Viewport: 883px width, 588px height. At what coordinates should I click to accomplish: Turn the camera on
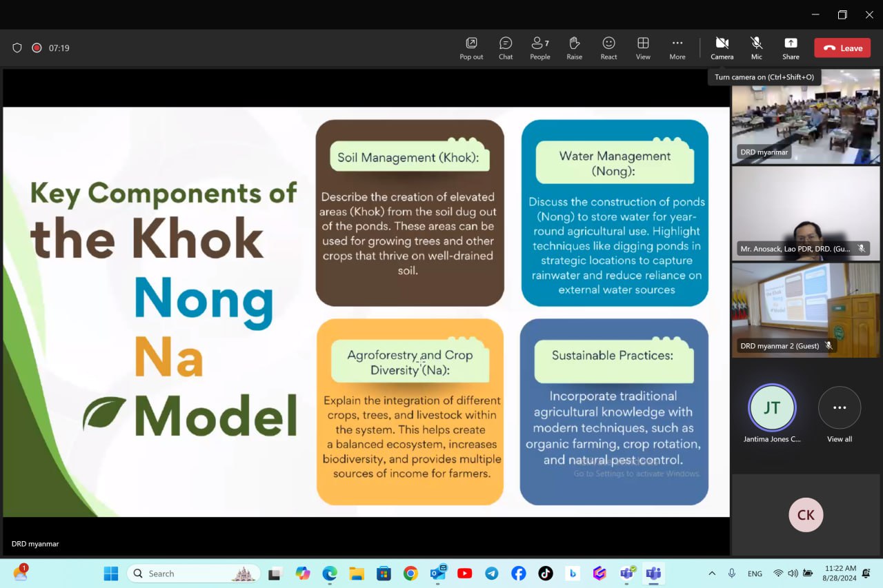(722, 48)
